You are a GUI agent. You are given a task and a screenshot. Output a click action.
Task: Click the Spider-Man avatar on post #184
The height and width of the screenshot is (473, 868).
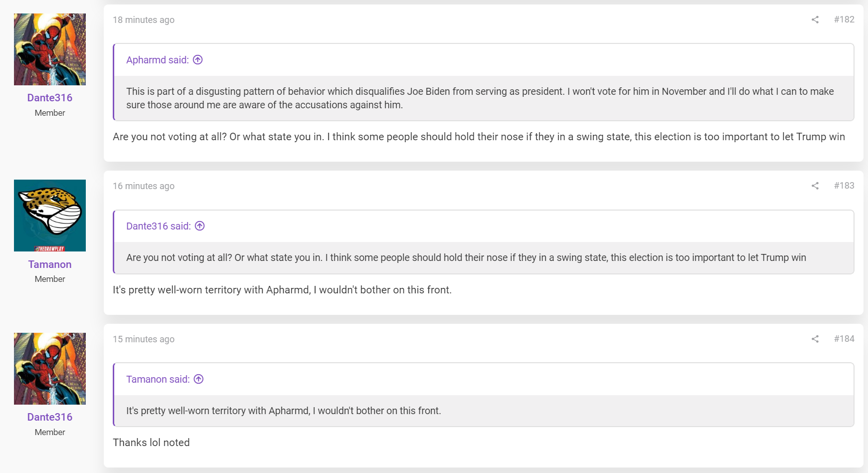click(50, 369)
